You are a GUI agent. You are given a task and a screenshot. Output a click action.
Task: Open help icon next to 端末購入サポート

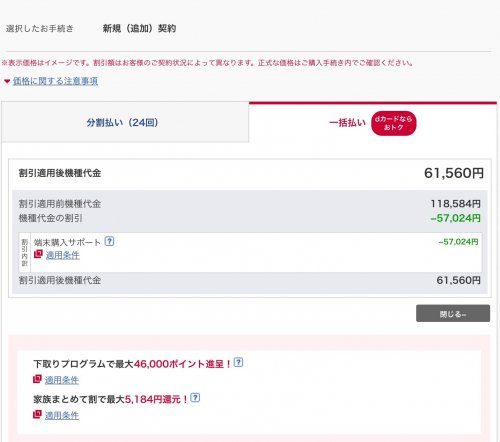click(109, 241)
